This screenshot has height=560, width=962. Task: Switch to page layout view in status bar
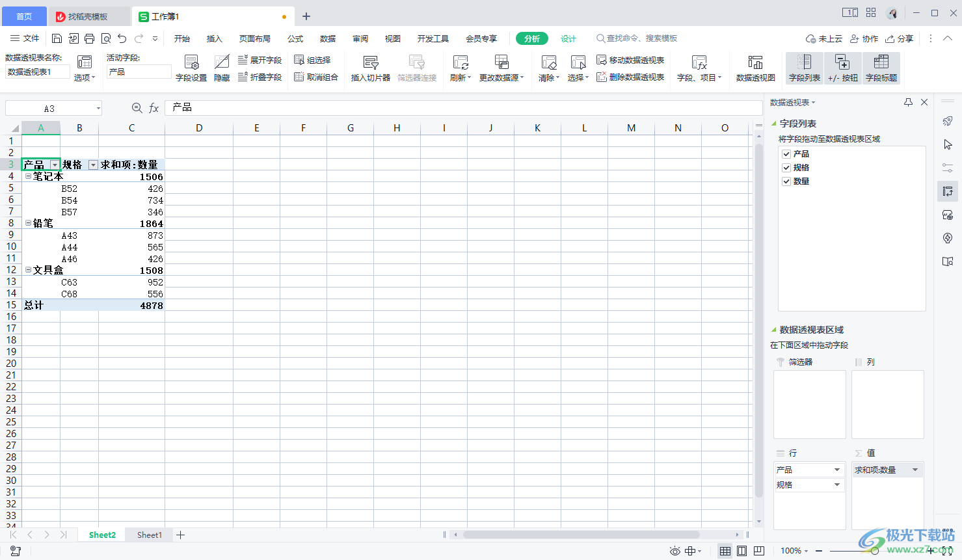click(742, 551)
